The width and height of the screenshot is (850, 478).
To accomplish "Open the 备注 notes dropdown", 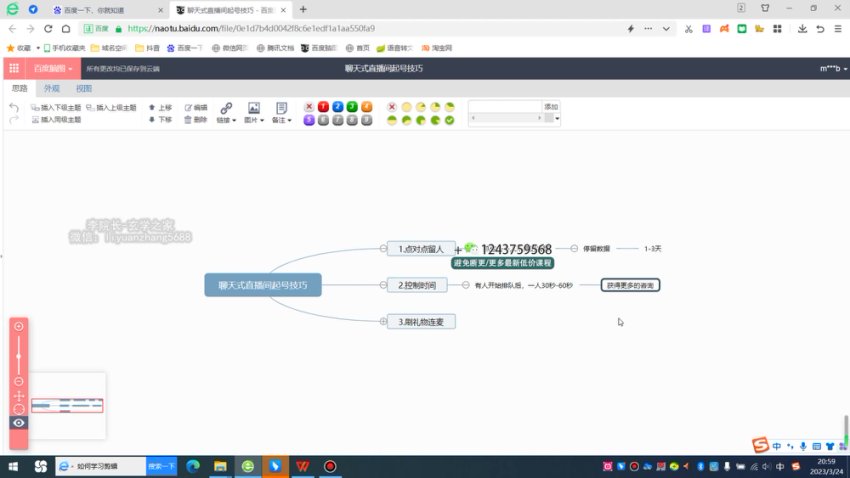I will click(x=281, y=113).
